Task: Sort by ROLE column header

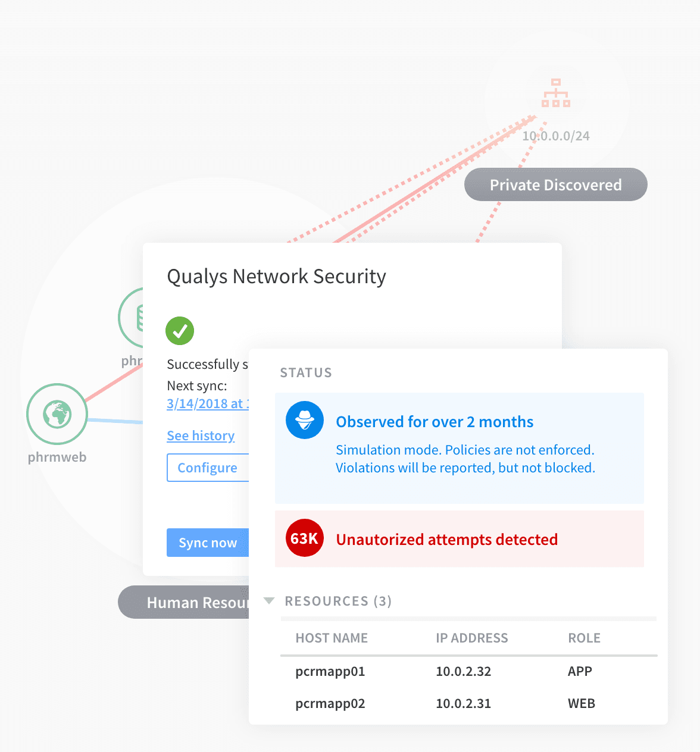Action: 584,638
